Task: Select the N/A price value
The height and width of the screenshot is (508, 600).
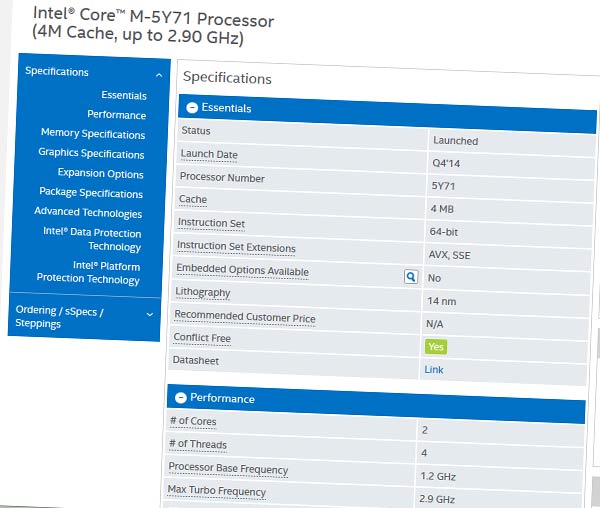Action: pyautogui.click(x=435, y=324)
